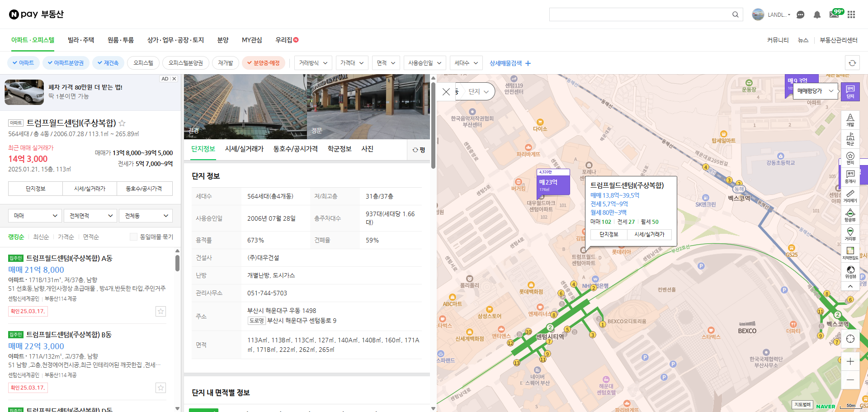868x412 pixels.
Task: Open the 가격대 dropdown
Action: 352,63
